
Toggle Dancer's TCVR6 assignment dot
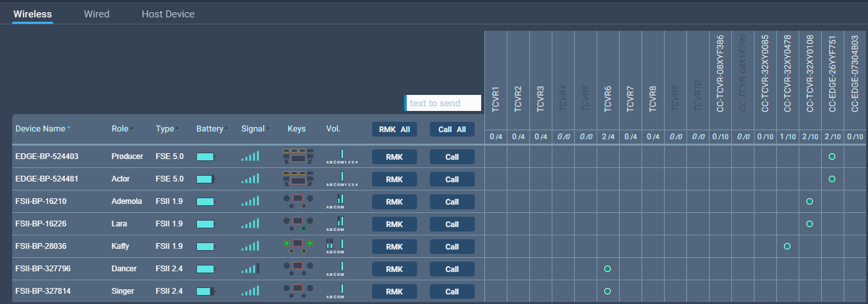click(x=608, y=269)
